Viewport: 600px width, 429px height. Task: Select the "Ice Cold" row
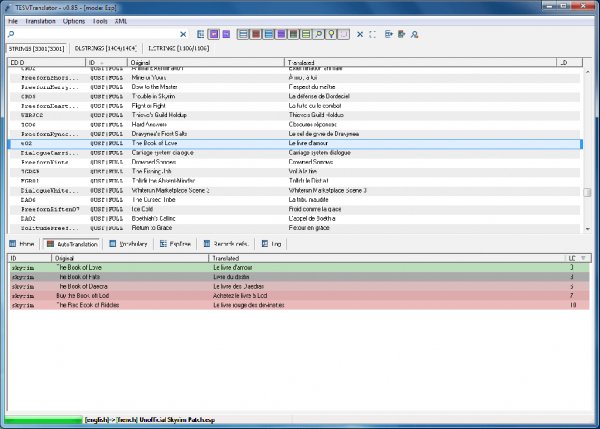point(295,209)
